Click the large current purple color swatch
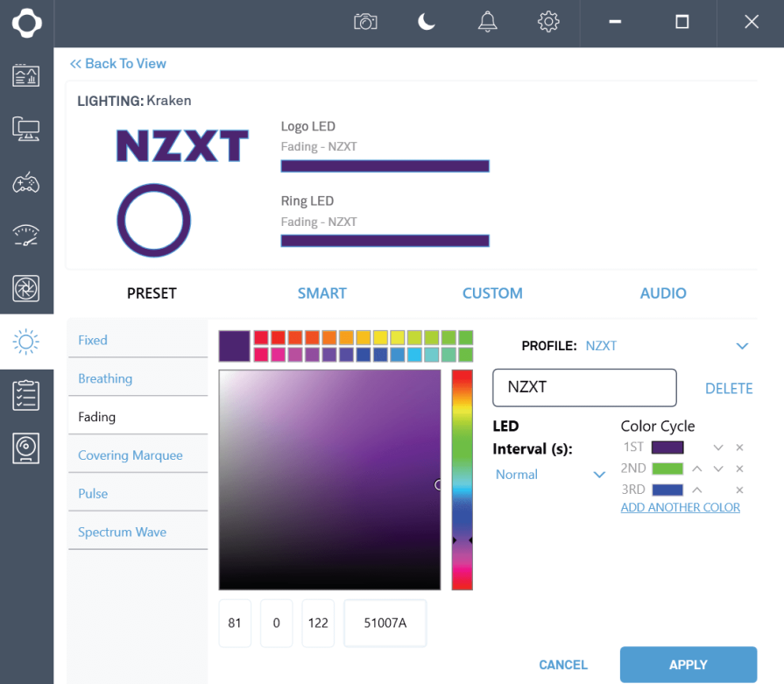This screenshot has height=684, width=784. 235,346
